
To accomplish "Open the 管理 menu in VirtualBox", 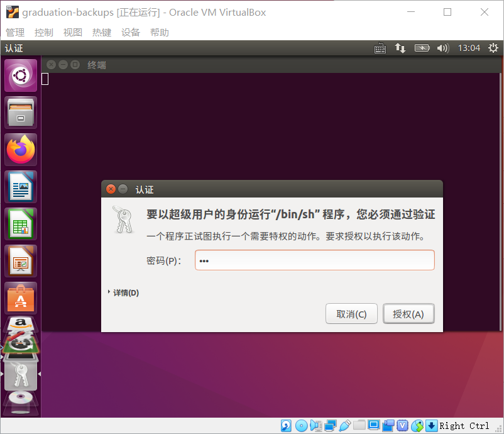I will 15,32.
